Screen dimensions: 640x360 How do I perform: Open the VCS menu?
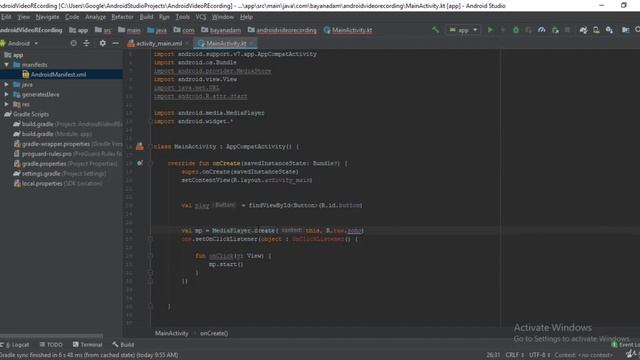(x=201, y=17)
